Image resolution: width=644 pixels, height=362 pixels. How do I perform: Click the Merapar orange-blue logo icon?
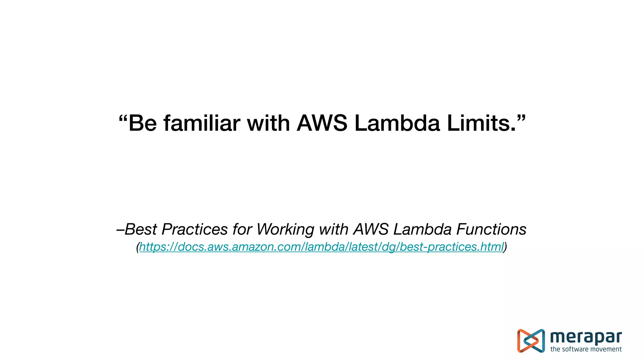tap(531, 341)
